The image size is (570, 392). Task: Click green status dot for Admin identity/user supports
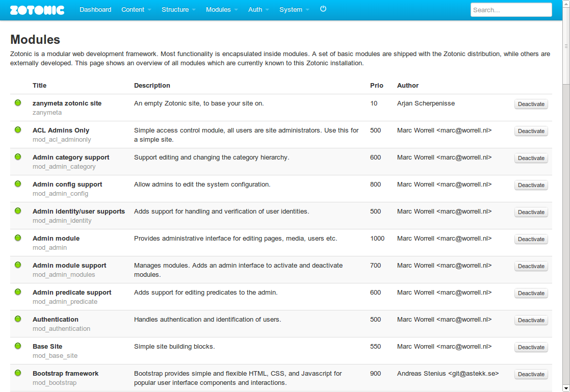pyautogui.click(x=18, y=211)
